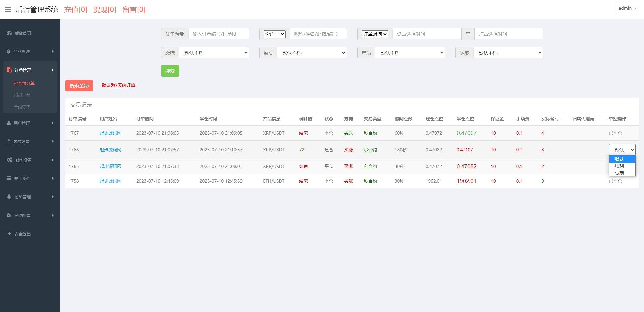The image size is (644, 312).
Task: Open the admin user menu
Action: pyautogui.click(x=627, y=8)
